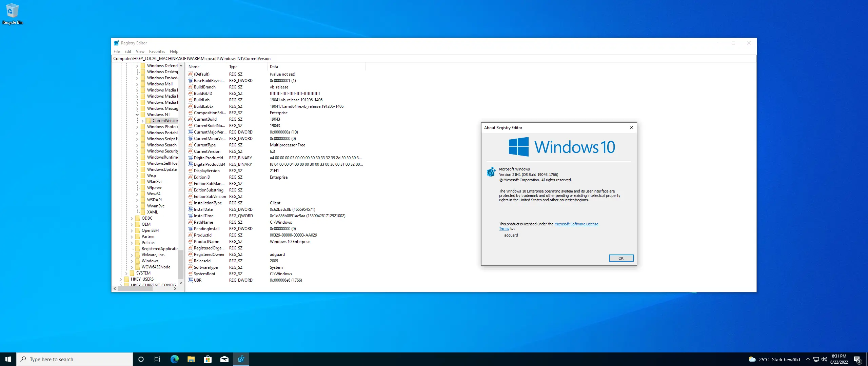Select the Recycle Bin desktop icon
This screenshot has width=868, height=366.
[13, 14]
